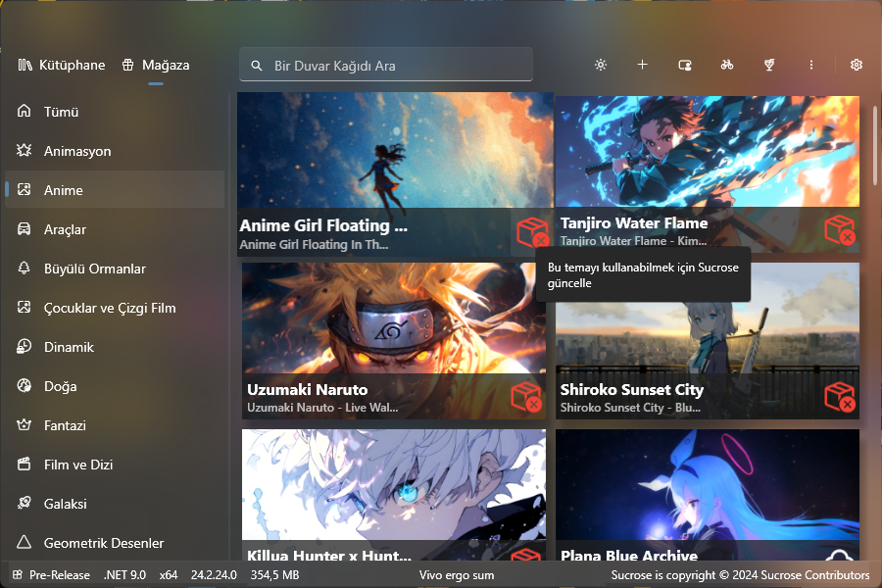The height and width of the screenshot is (588, 882).
Task: Click the red box icon on Uzumaki Naruto
Action: click(526, 397)
